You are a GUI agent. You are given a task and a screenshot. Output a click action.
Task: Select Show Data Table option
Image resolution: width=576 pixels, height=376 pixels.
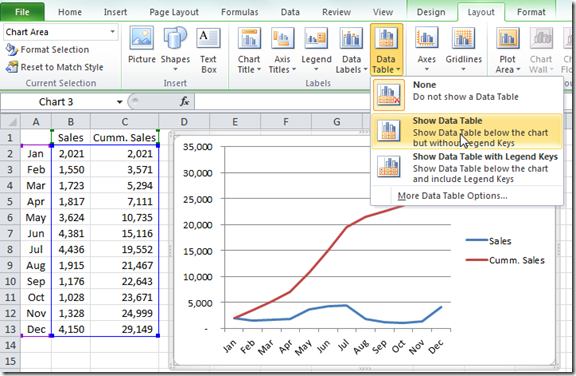(467, 131)
